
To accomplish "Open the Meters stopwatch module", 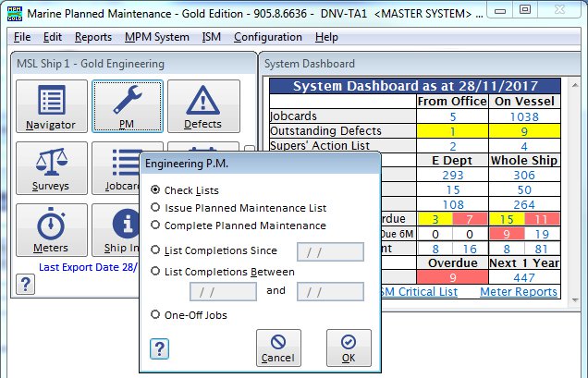I will (52, 230).
